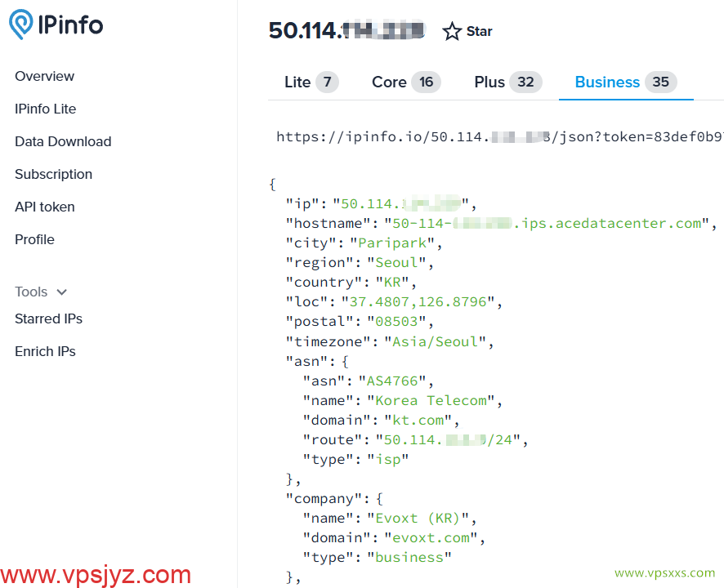Image resolution: width=724 pixels, height=588 pixels.
Task: Open the Profile page
Action: 34,240
